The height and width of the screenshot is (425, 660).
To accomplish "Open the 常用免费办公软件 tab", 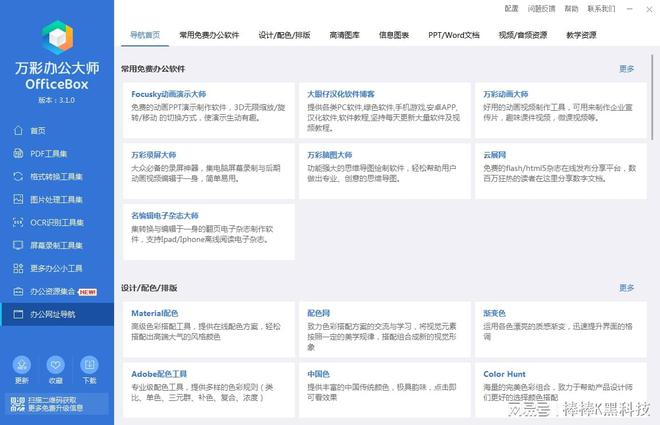I will click(209, 35).
